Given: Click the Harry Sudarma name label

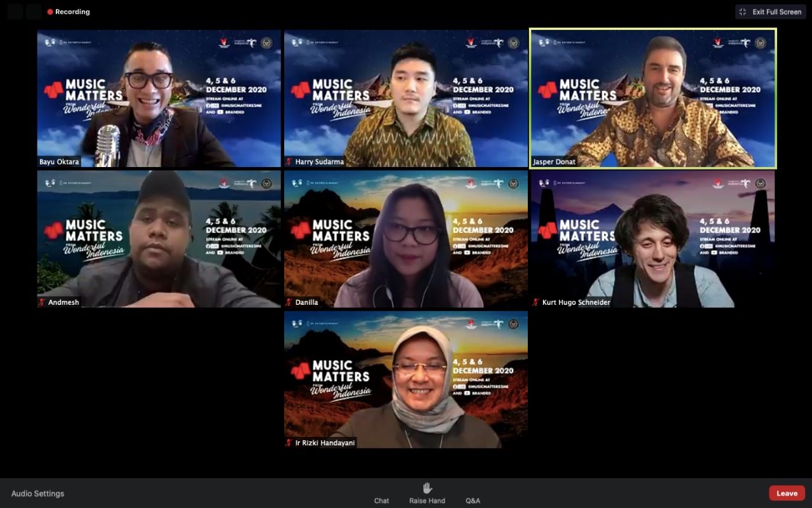Looking at the screenshot, I should coord(319,162).
